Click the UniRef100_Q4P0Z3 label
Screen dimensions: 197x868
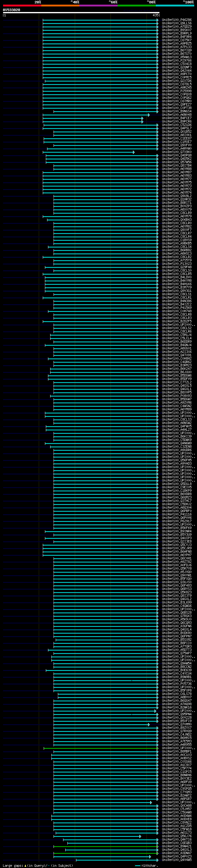point(176,857)
